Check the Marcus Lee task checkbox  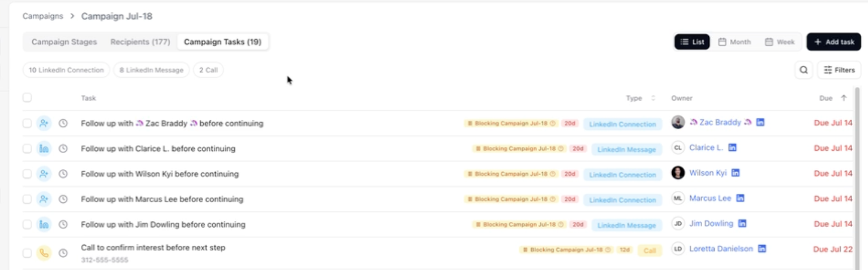tap(27, 199)
